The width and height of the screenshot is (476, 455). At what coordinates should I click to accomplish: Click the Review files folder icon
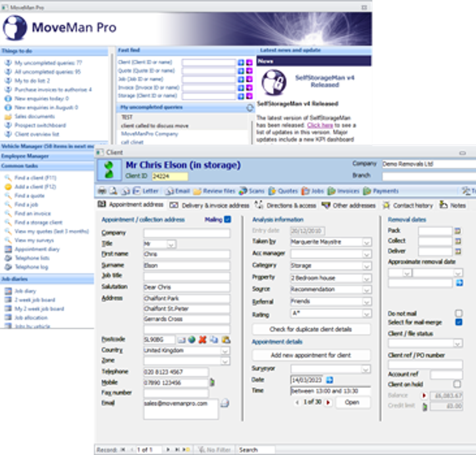[197, 191]
